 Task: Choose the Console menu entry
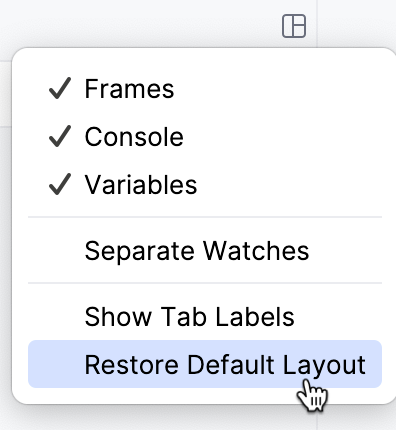205,137
